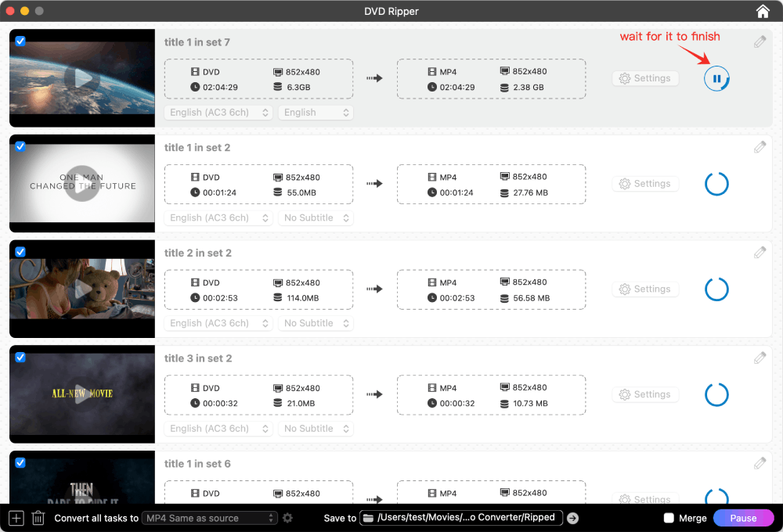Click the Home icon in the title bar
This screenshot has height=532, width=783.
click(763, 11)
